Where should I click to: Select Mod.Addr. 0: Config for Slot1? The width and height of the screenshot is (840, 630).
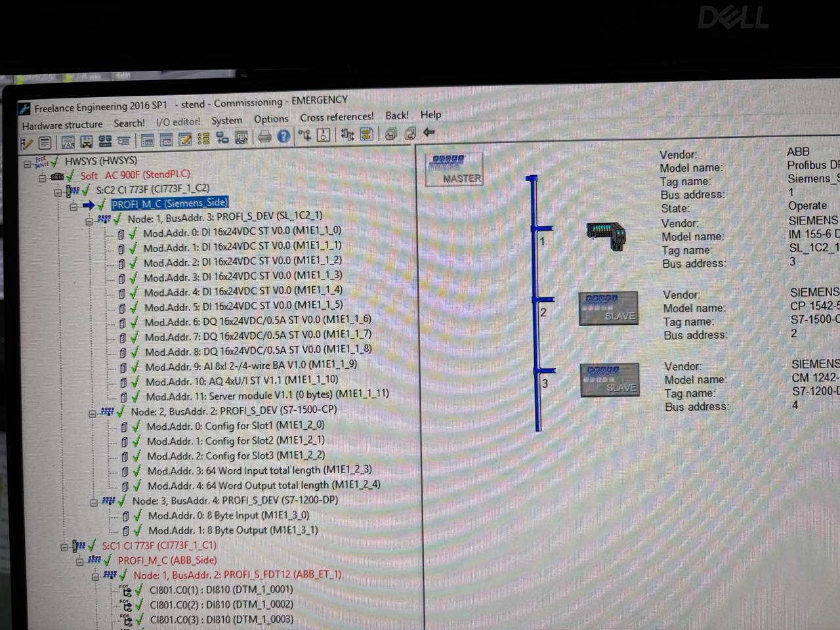click(x=236, y=426)
